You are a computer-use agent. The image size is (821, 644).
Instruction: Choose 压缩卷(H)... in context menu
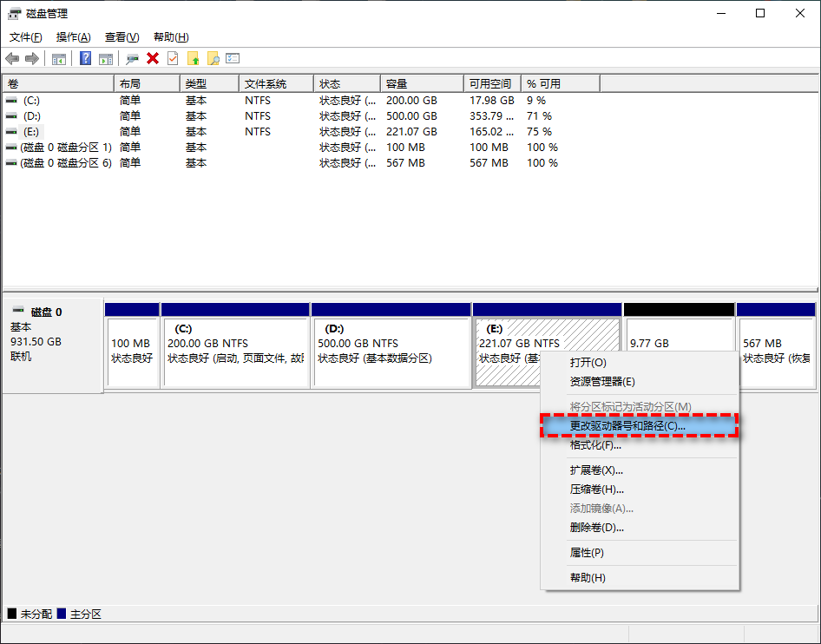pos(640,490)
